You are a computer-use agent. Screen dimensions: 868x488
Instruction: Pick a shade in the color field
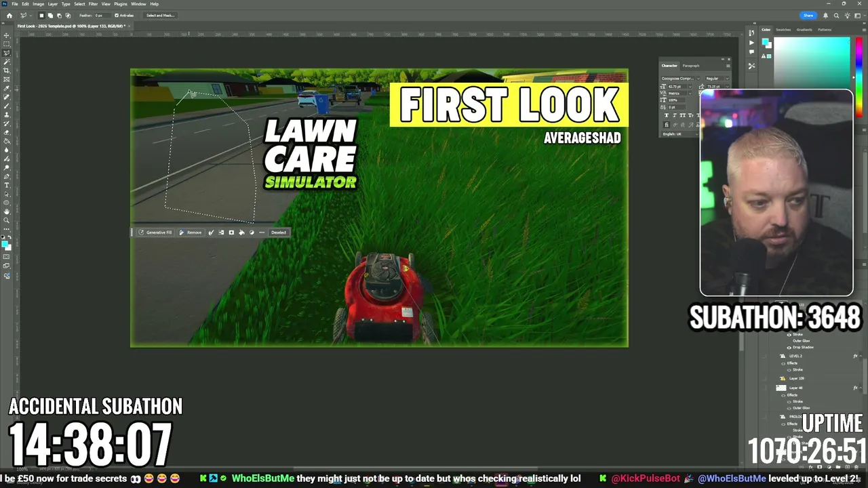click(812, 62)
